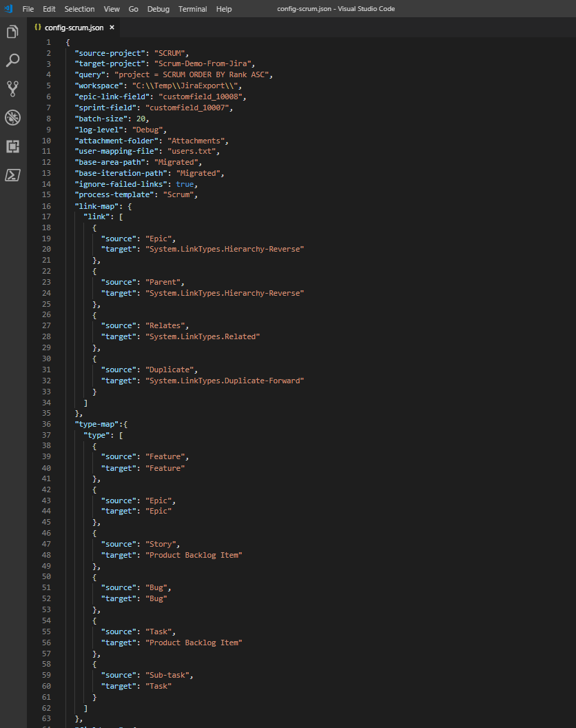Click the "Attachments" folder value

click(x=196, y=141)
